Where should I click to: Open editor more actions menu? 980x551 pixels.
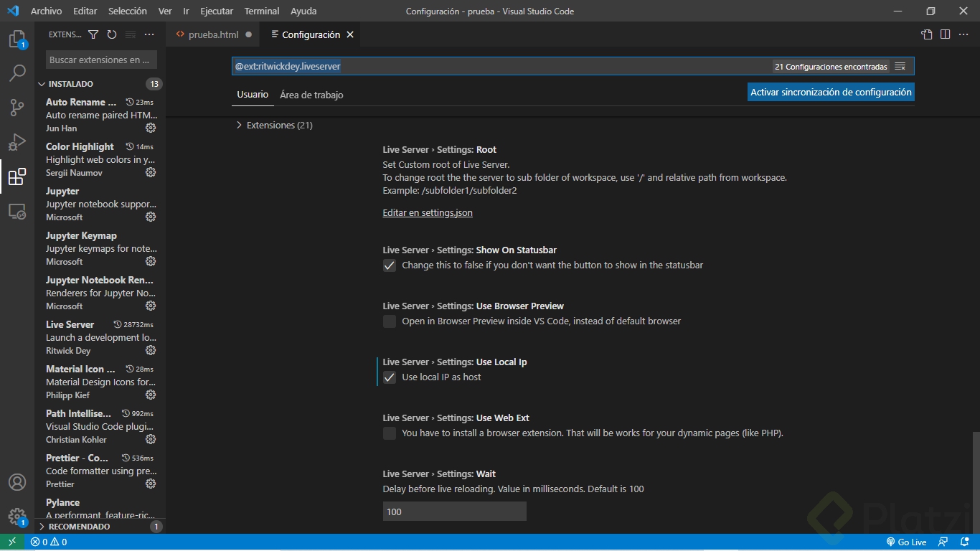[964, 34]
